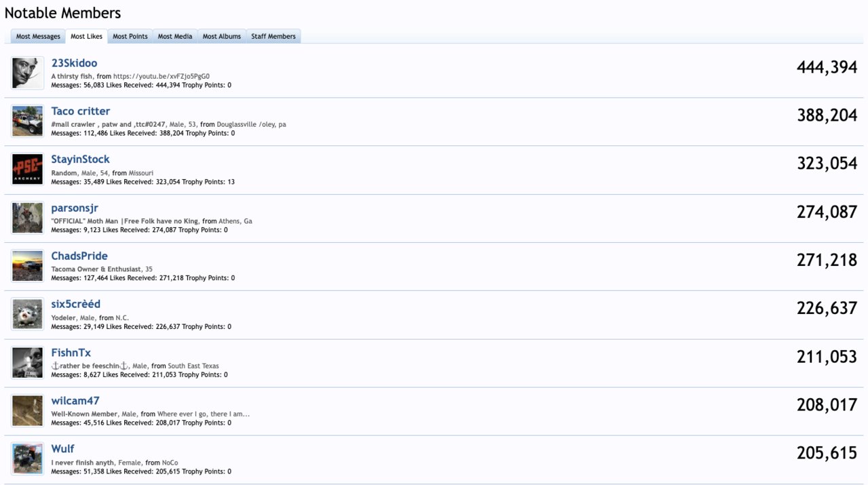
Task: Show the Staff Members tab
Action: coord(273,37)
